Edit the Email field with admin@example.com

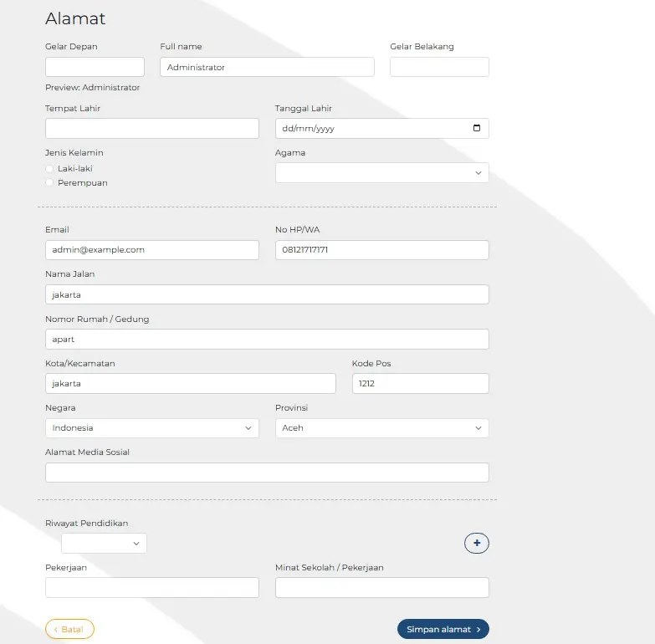(152, 250)
